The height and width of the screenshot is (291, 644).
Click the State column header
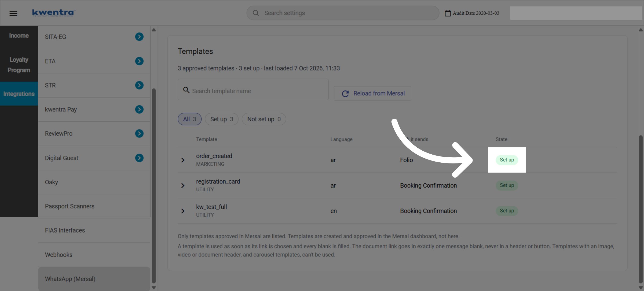[501, 139]
